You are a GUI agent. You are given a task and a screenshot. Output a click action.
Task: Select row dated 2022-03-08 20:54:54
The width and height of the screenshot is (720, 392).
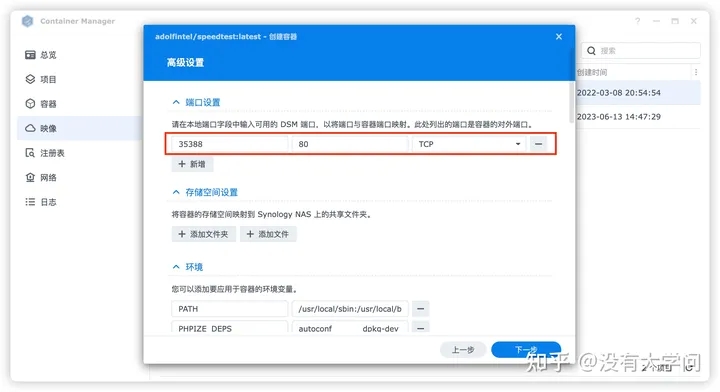[x=638, y=93]
